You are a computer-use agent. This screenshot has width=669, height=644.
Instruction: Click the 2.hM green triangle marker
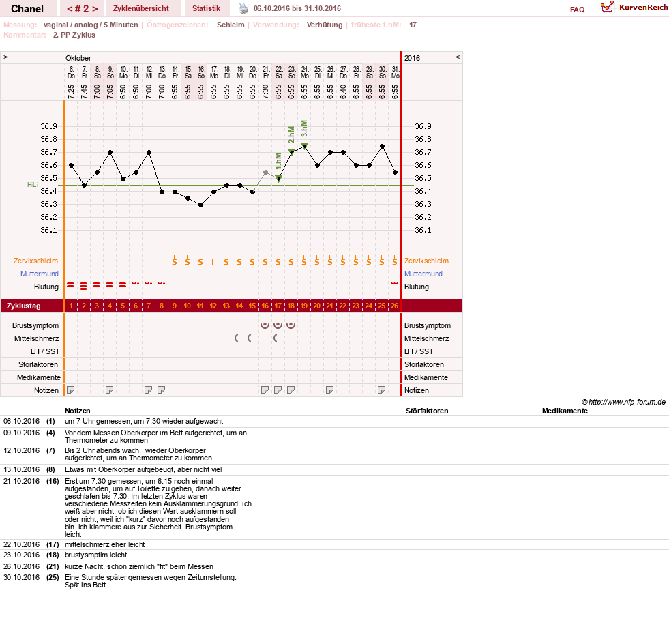[x=291, y=151]
